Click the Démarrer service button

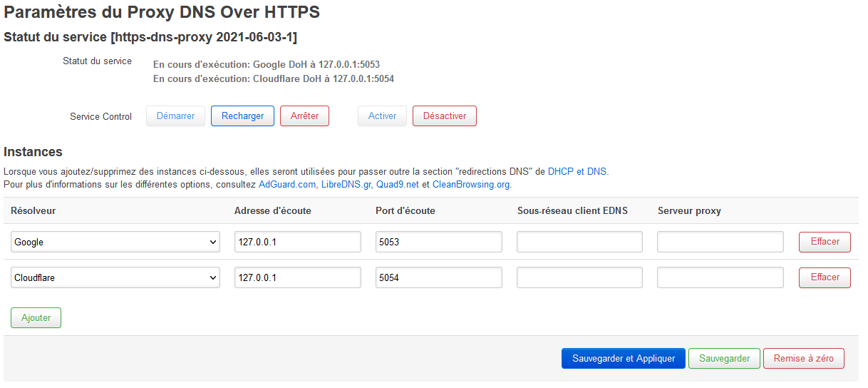pos(175,116)
